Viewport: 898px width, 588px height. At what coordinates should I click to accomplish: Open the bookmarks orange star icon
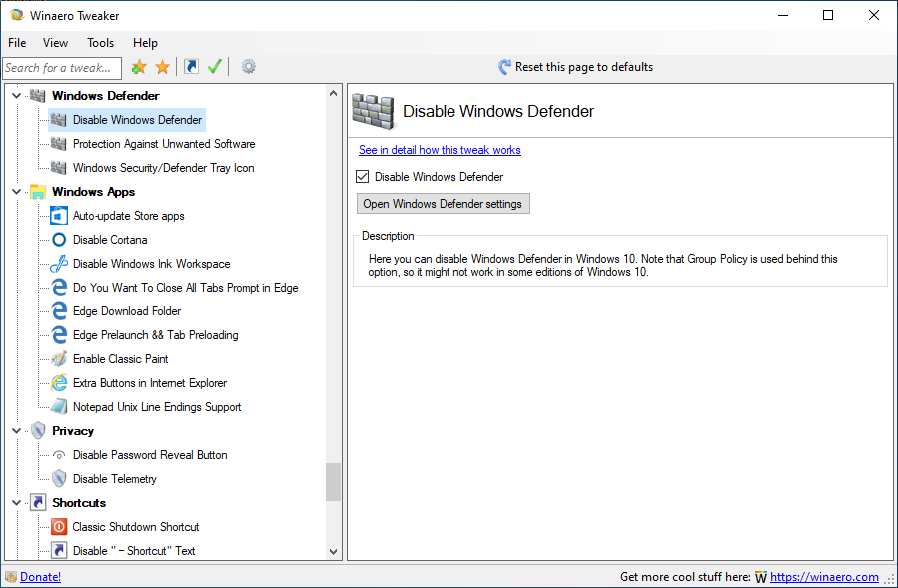(x=163, y=67)
